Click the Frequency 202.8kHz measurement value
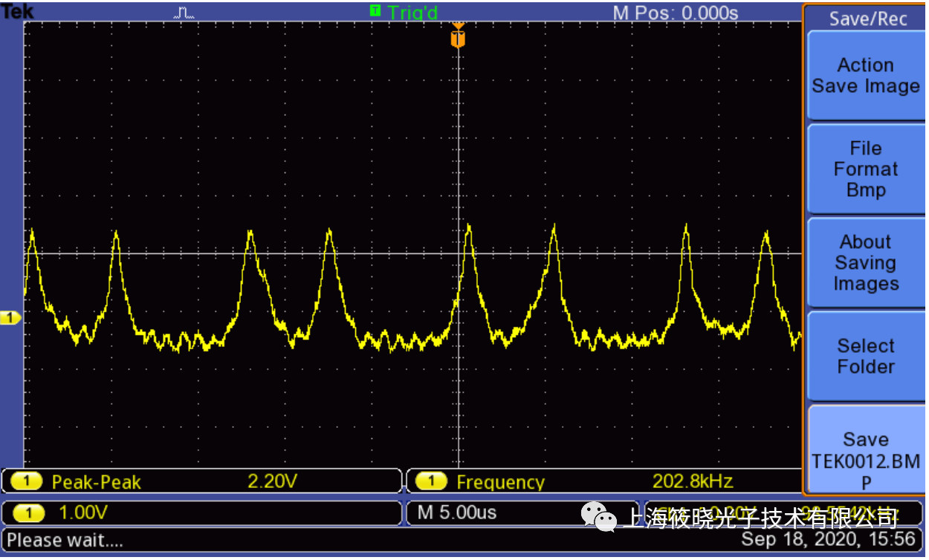929x560 pixels. click(x=693, y=481)
